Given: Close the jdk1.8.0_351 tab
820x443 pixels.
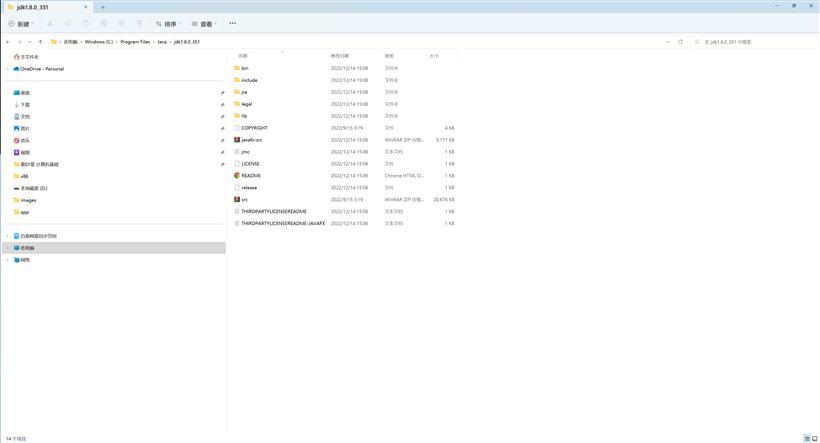Looking at the screenshot, I should click(86, 7).
